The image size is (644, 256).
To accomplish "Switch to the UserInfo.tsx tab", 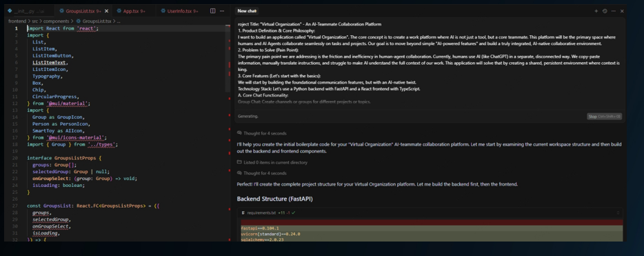I will [179, 11].
